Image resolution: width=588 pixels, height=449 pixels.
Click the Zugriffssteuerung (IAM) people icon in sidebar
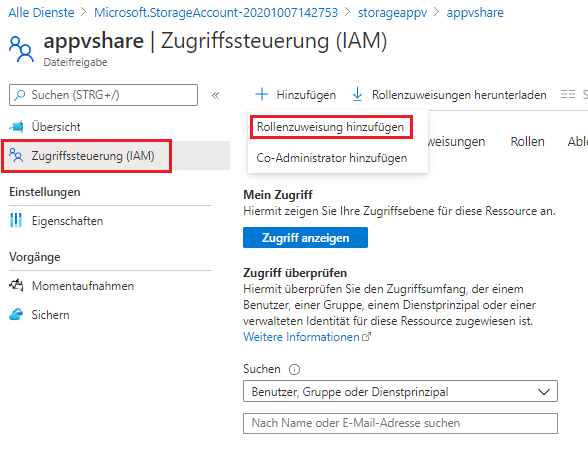click(x=16, y=155)
